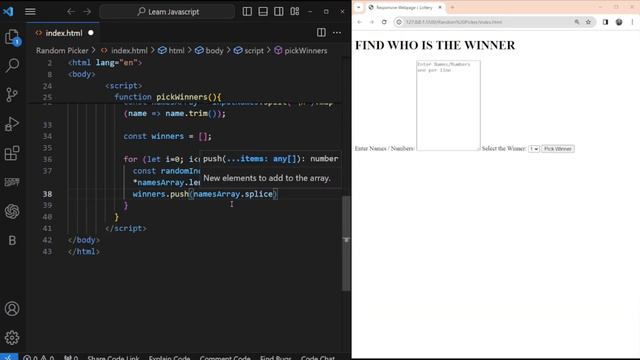Click the closing </script> tag on line 41

[126, 228]
